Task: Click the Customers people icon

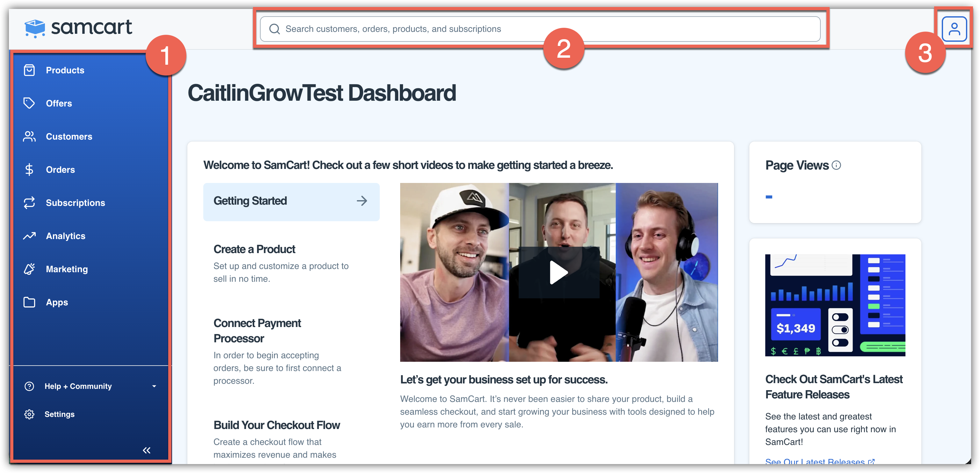Action: [x=29, y=137]
